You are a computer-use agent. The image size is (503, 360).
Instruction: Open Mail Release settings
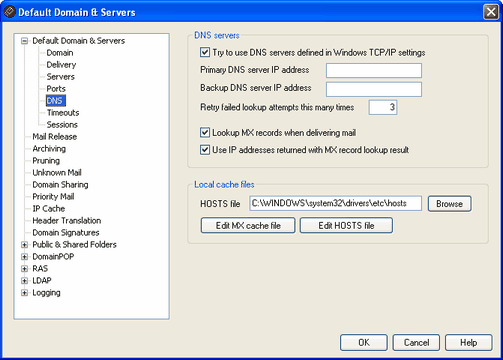point(55,137)
